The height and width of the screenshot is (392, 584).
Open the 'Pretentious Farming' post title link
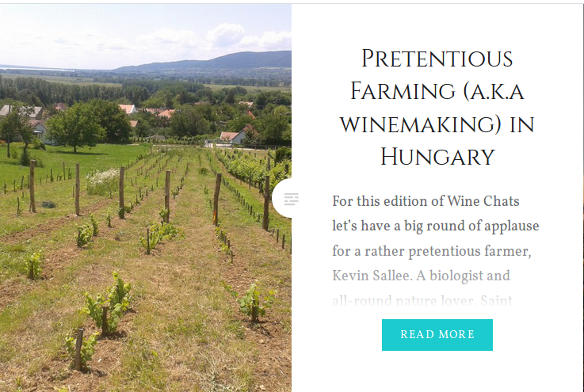[x=437, y=108]
